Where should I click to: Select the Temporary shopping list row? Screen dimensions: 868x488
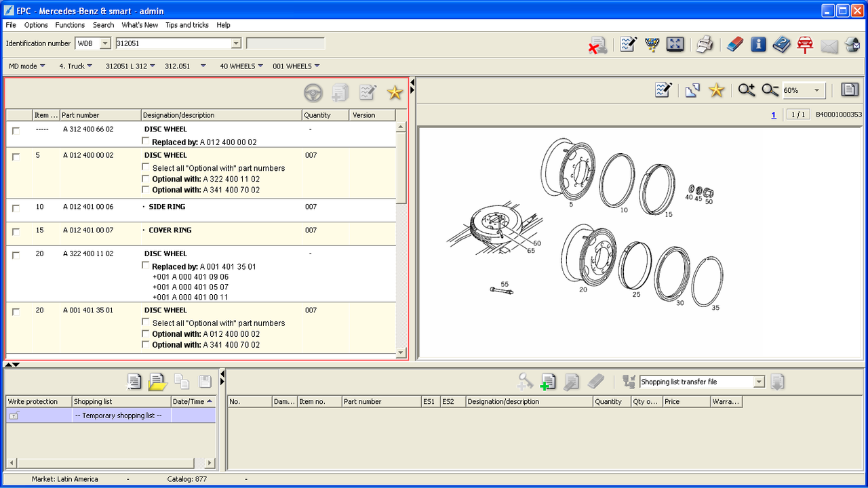111,415
